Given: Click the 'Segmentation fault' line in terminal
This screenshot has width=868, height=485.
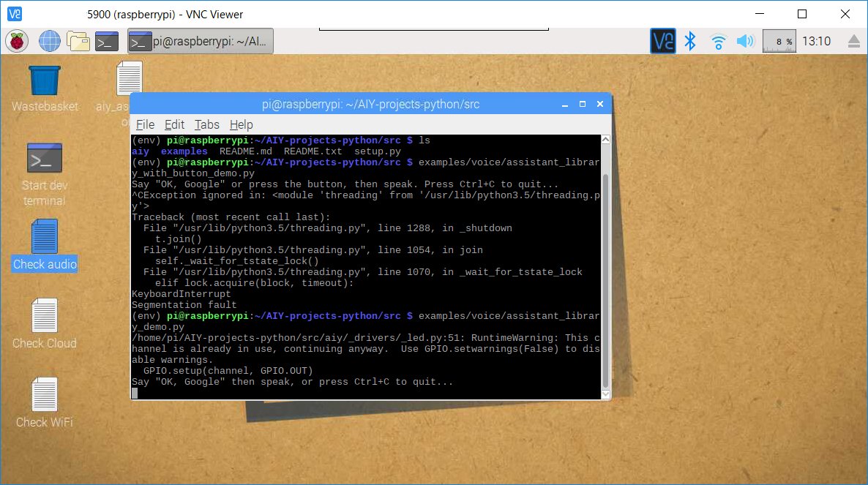Looking at the screenshot, I should click(184, 305).
